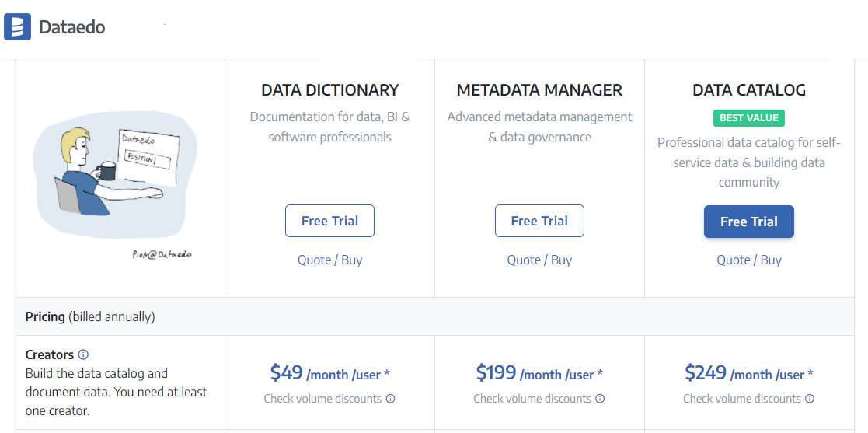Click the info icon next to Creators
Screen dimensions: 868x433
[84, 354]
